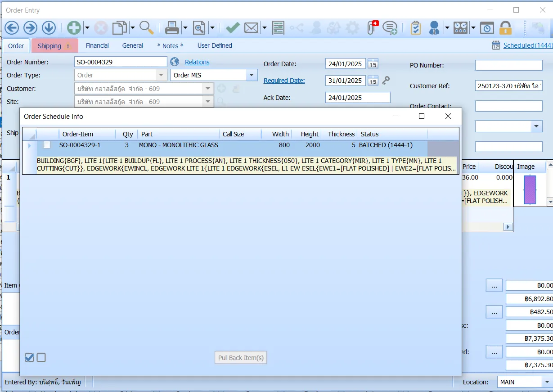This screenshot has height=392, width=553.
Task: Open dropdown arrow next to tape reel icon
Action: pyautogui.click(x=473, y=28)
